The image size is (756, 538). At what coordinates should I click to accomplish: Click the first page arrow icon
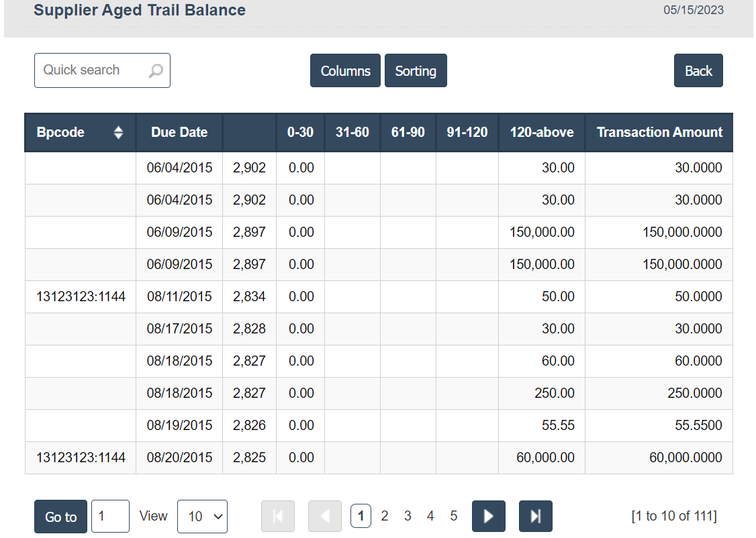[x=278, y=516]
